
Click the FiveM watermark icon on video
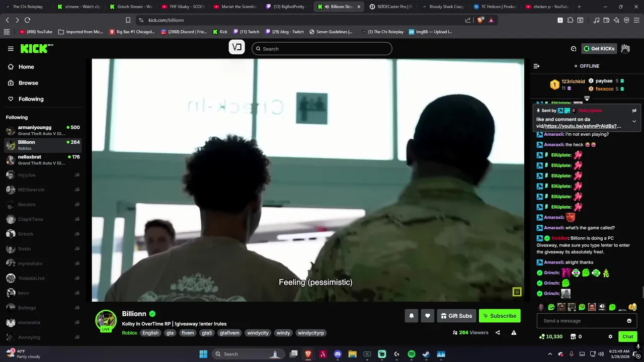[x=517, y=292]
